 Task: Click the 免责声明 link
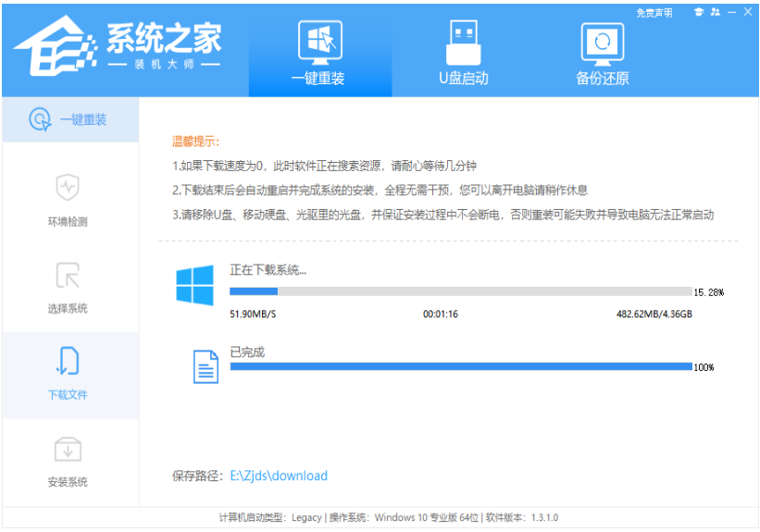[654, 12]
